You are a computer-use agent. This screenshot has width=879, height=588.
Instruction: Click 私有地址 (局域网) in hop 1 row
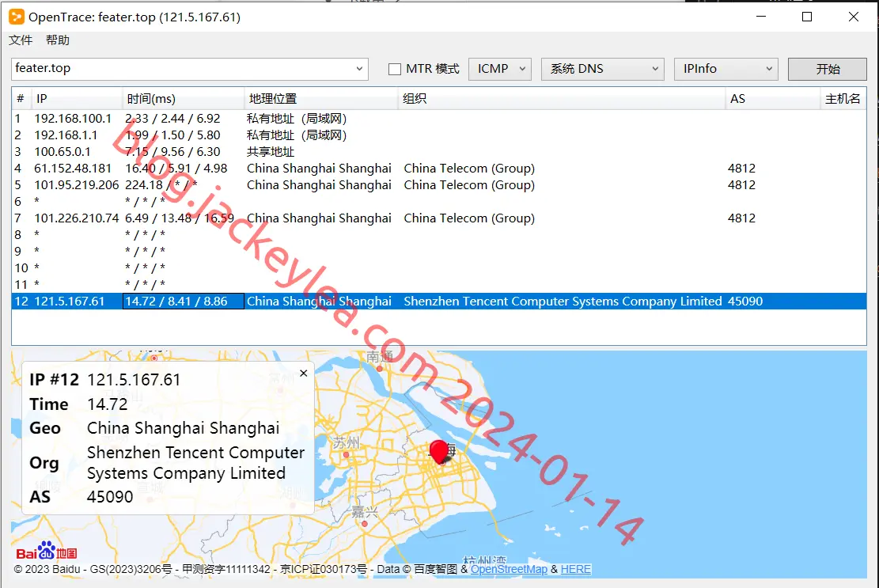(297, 118)
